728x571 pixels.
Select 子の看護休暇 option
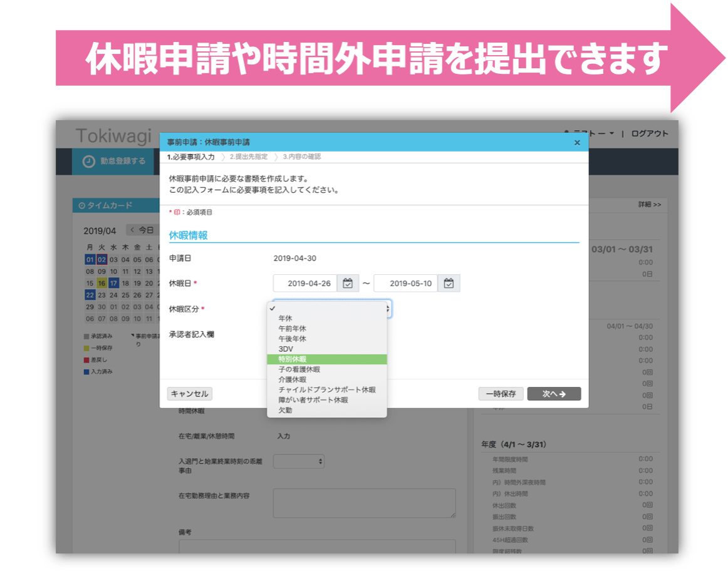[x=299, y=369]
